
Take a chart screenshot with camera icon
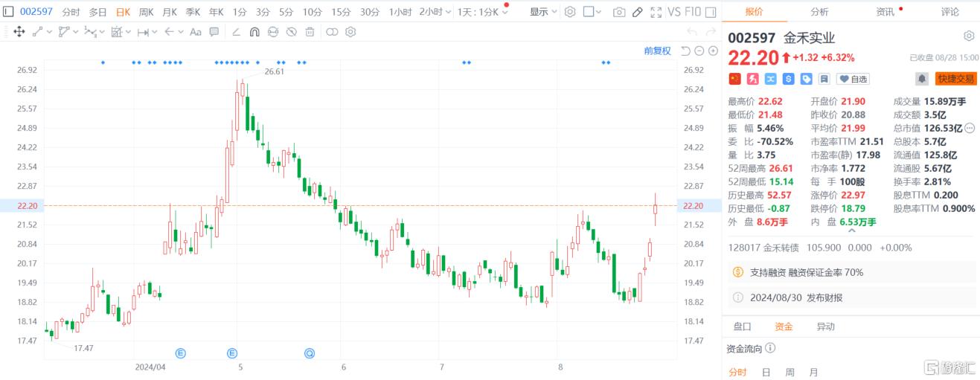point(619,12)
